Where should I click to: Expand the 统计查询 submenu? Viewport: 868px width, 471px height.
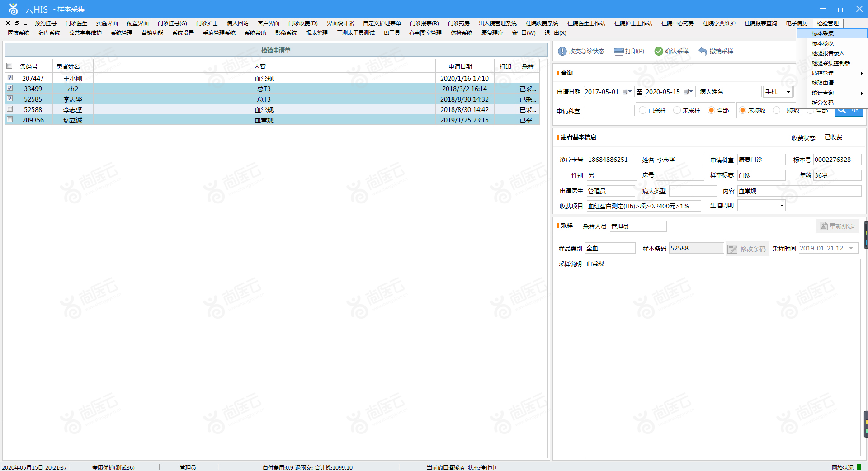click(832, 93)
